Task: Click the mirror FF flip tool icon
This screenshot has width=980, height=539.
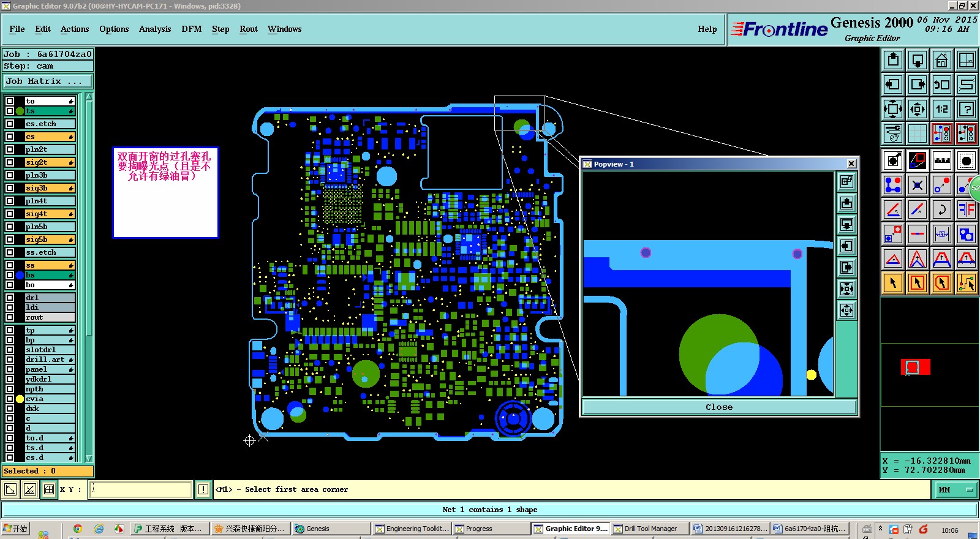Action: (967, 209)
